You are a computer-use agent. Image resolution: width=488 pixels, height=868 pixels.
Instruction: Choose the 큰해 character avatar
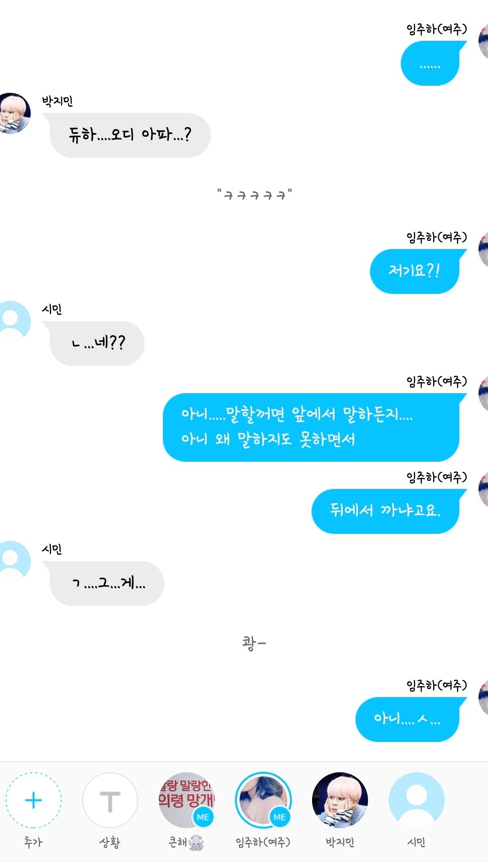click(187, 800)
